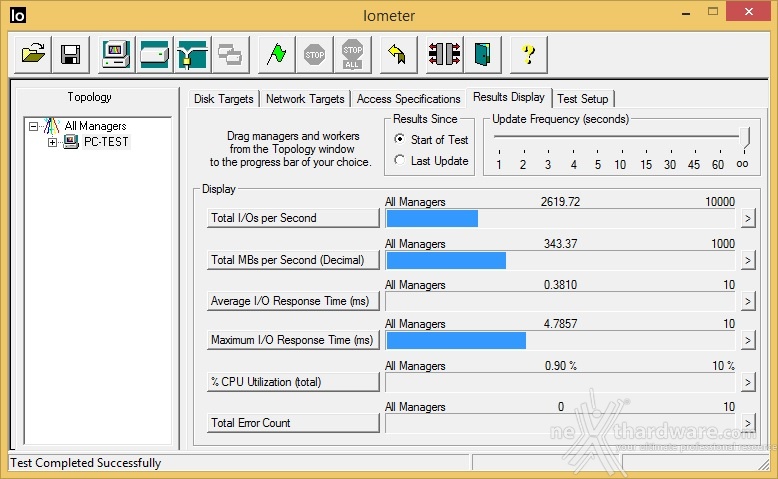Add a new disk worker
Screen dimensions: 778x479
click(x=154, y=54)
